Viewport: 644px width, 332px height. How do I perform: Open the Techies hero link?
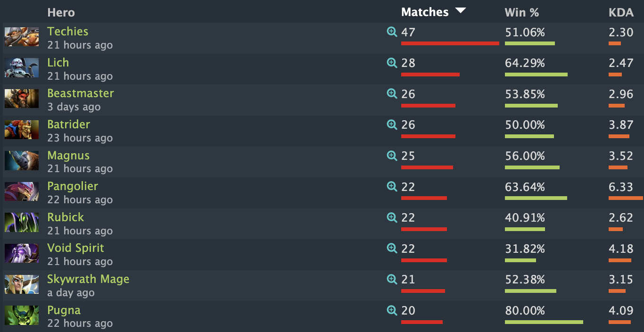pos(68,32)
